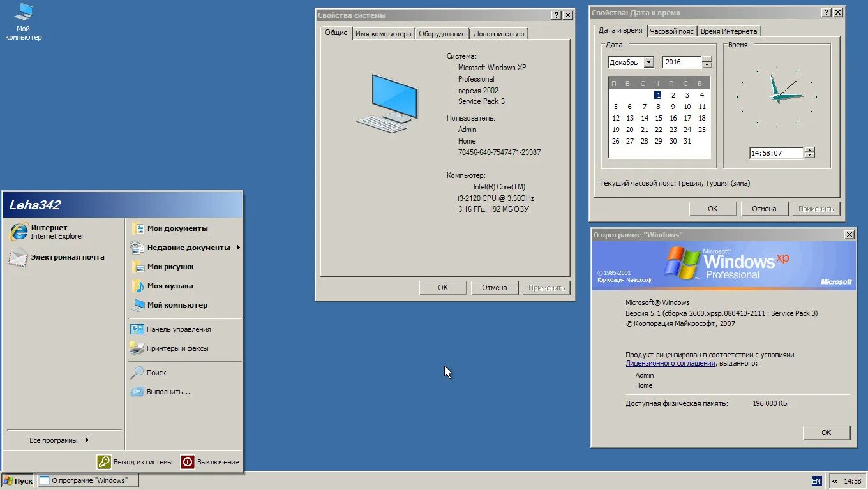The height and width of the screenshot is (490, 868).
Task: Click the taskbar clock showing 14:58
Action: coord(853,481)
